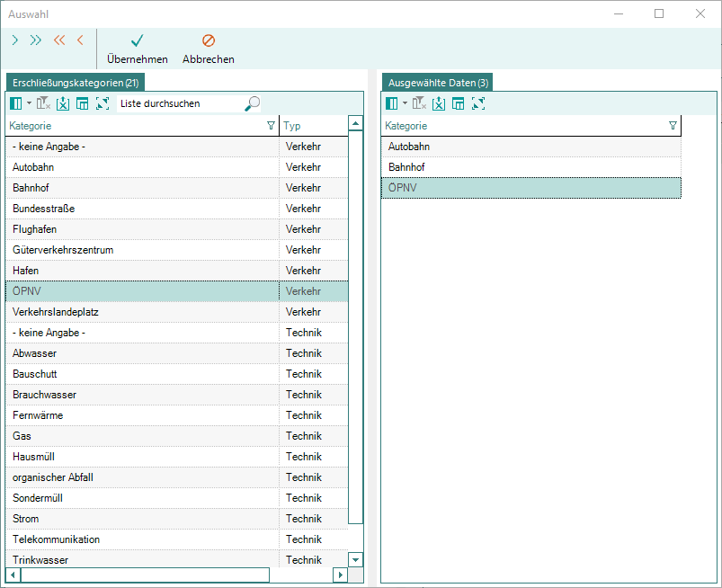Select Hafen row
Screen dimensions: 722x588
[x=177, y=271]
